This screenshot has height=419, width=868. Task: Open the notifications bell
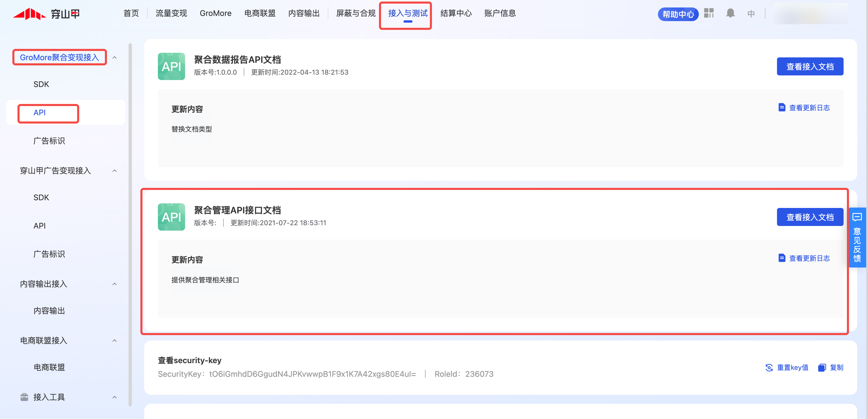[730, 13]
